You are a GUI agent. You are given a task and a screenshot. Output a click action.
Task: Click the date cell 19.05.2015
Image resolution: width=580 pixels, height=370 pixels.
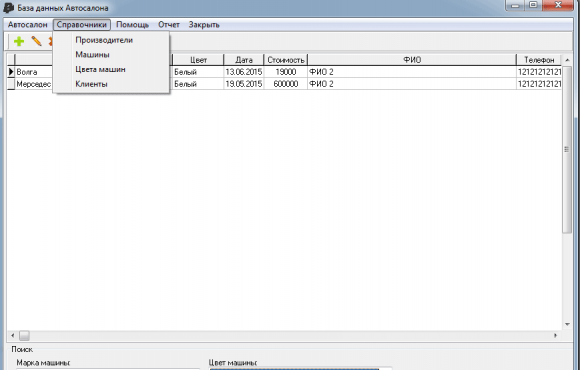(244, 84)
